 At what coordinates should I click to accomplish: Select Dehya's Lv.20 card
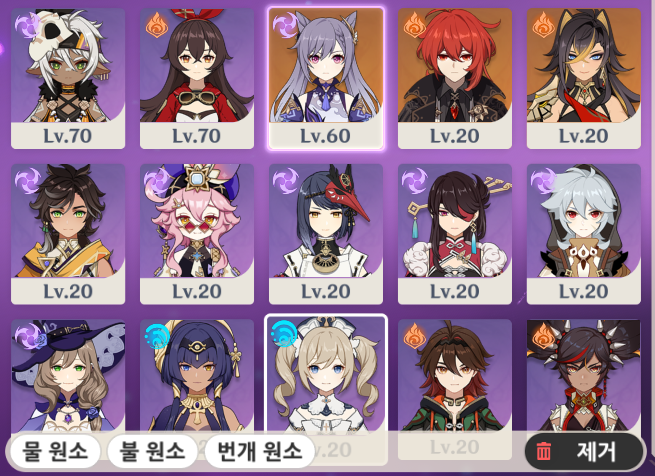(x=584, y=79)
